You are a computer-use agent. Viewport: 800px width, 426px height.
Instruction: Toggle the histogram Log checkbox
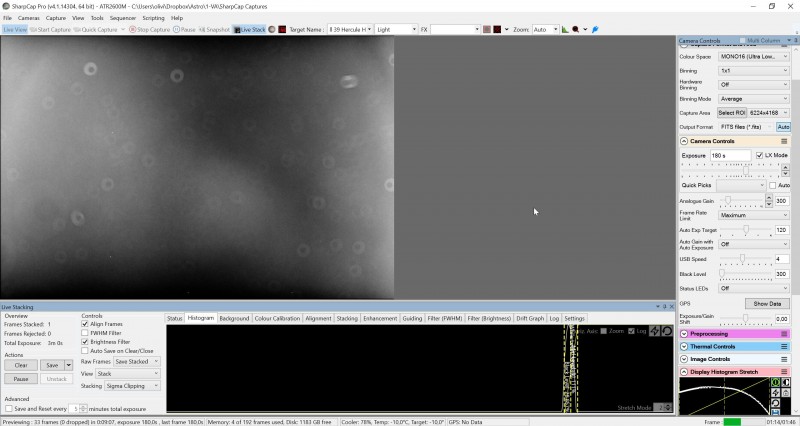631,331
